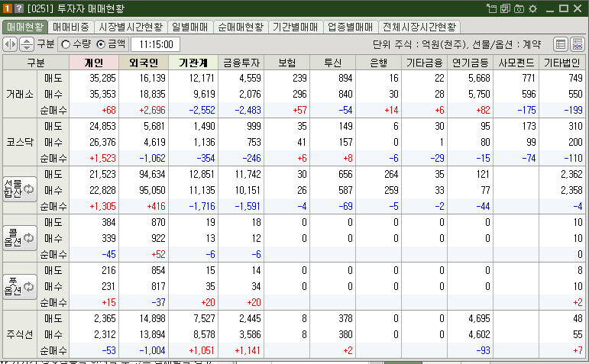
Task: Click the 사모펀드 column header
Action: click(516, 63)
